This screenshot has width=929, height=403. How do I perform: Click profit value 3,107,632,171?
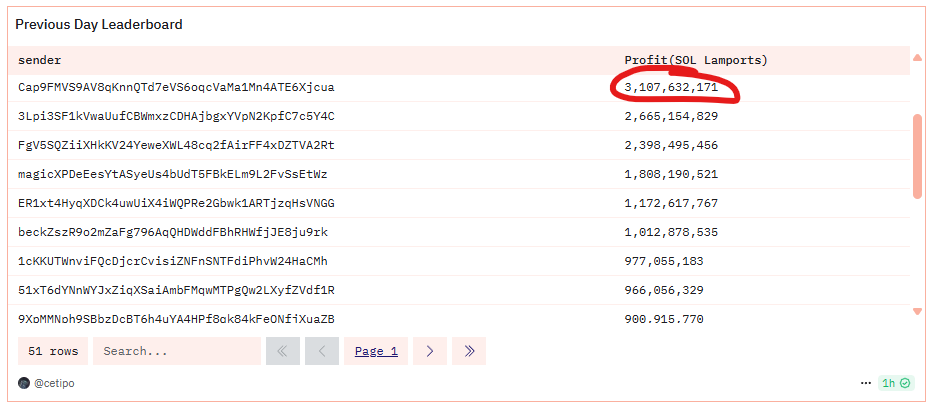[x=671, y=88]
